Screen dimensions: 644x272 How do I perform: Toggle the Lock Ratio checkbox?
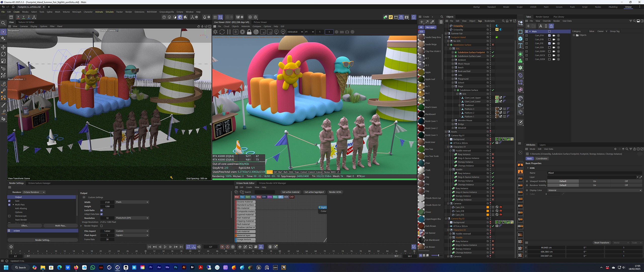pyautogui.click(x=101, y=210)
